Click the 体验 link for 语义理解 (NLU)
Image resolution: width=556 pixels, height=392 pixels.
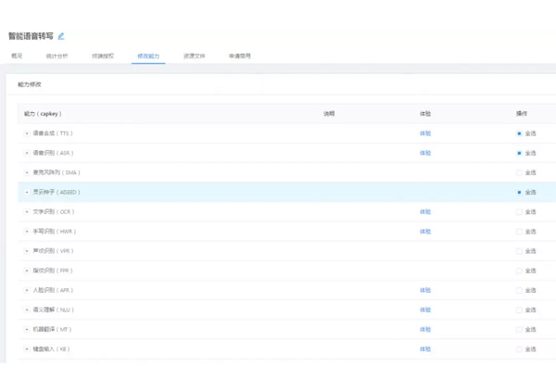[x=425, y=310]
